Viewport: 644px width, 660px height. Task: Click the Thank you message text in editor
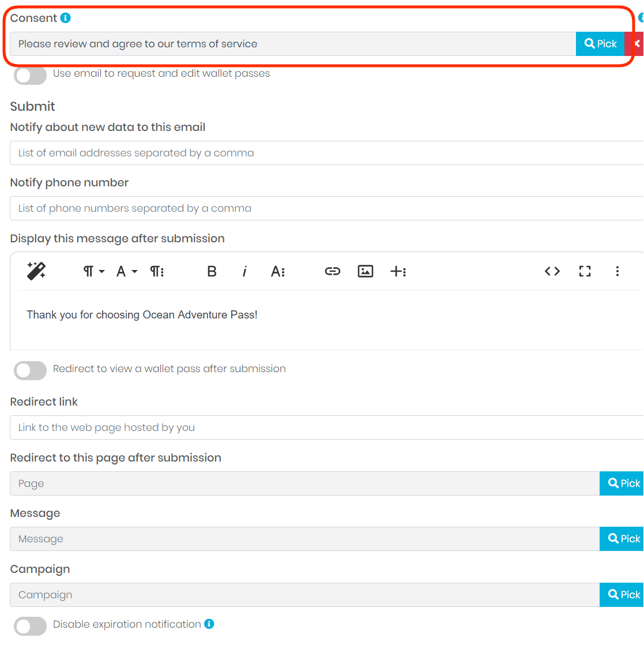tap(142, 315)
